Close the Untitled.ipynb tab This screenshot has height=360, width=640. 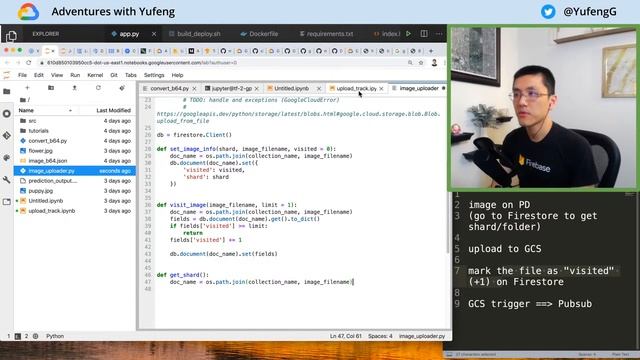tap(319, 89)
